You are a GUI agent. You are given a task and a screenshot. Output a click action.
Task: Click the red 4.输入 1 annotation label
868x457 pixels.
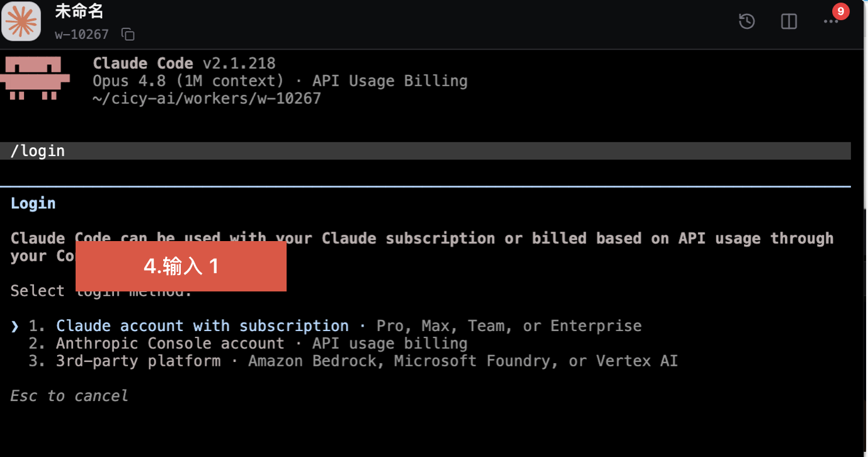pos(181,266)
